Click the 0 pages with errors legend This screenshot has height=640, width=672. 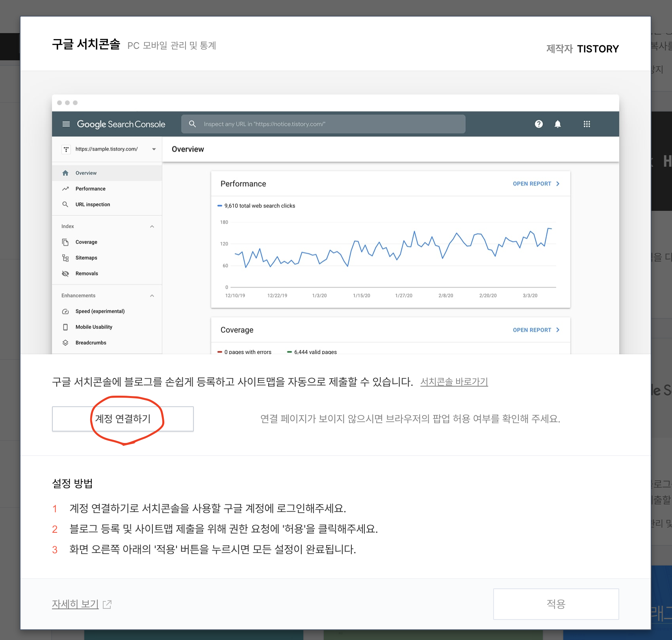tap(245, 352)
